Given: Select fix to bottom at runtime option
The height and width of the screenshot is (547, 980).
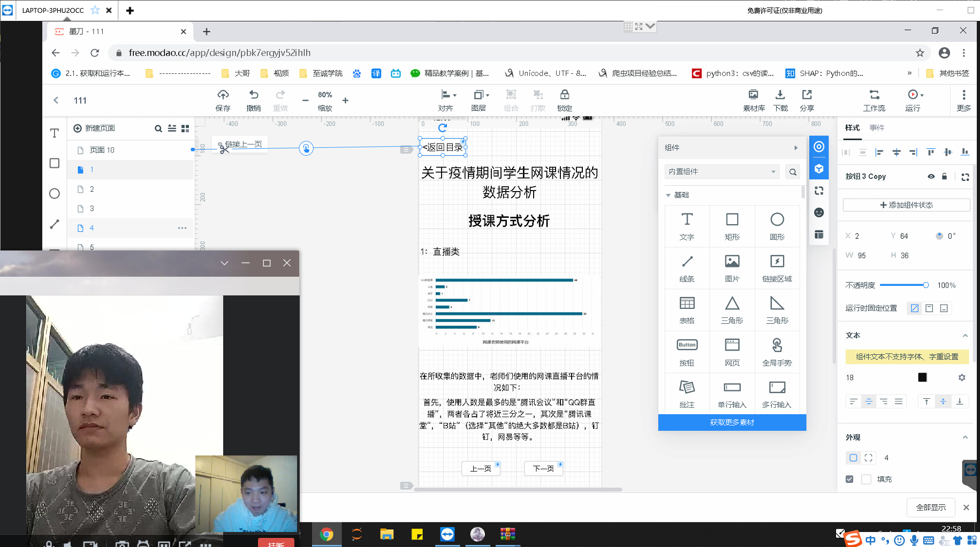Looking at the screenshot, I should [944, 308].
